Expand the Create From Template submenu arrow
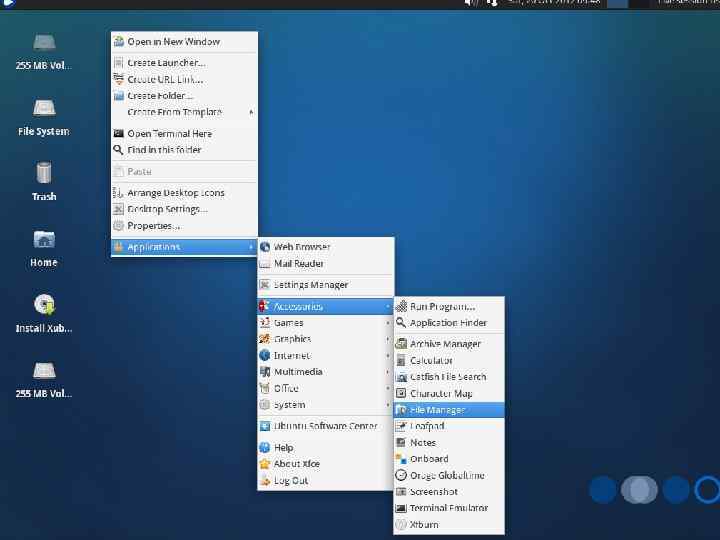The image size is (720, 540). coord(251,112)
